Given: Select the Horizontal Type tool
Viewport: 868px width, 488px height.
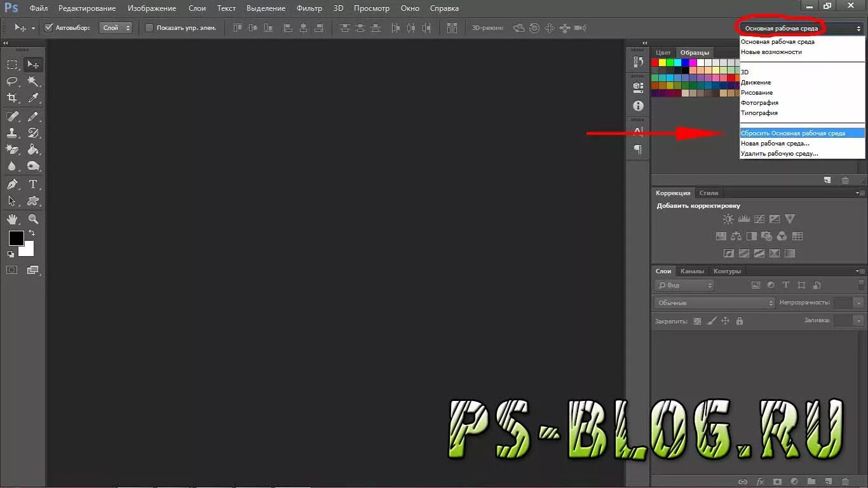Looking at the screenshot, I should coord(33,184).
